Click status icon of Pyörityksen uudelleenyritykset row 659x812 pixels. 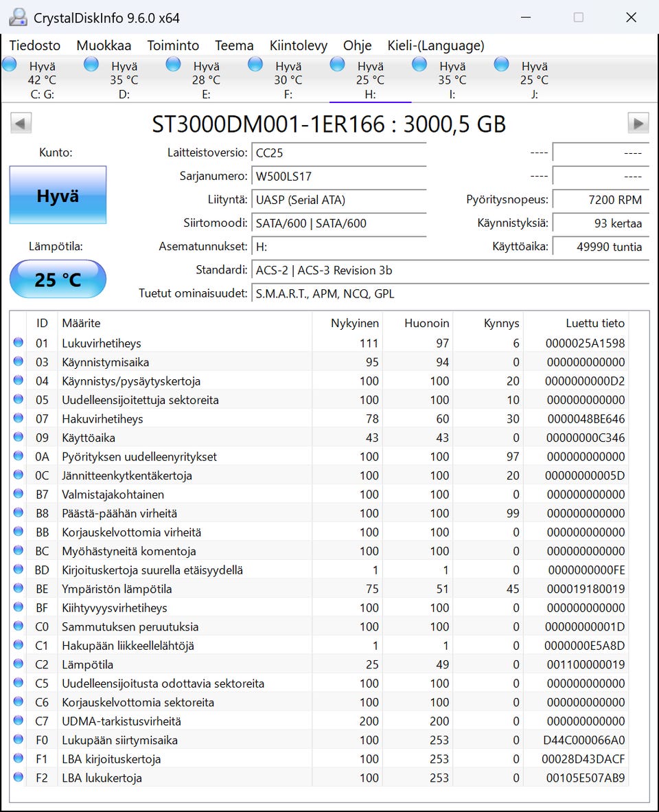[x=19, y=455]
